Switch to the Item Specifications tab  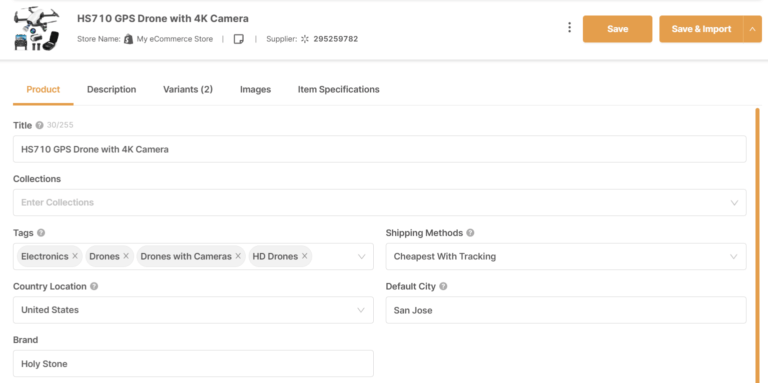[x=338, y=89]
